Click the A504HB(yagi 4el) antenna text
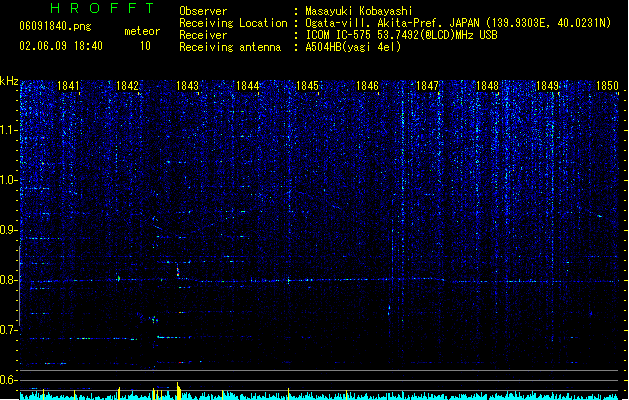 point(353,47)
